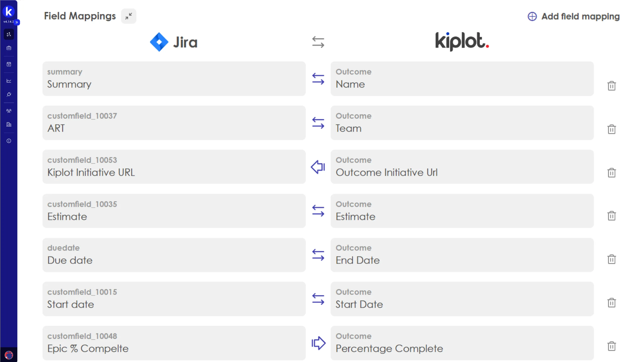Collapse the Field Mappings section
The width and height of the screenshot is (644, 362).
(129, 16)
